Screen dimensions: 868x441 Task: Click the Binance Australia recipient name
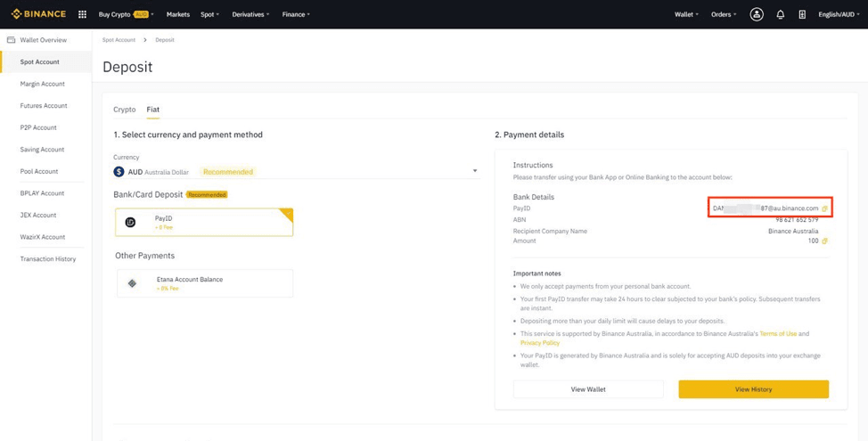click(x=793, y=232)
